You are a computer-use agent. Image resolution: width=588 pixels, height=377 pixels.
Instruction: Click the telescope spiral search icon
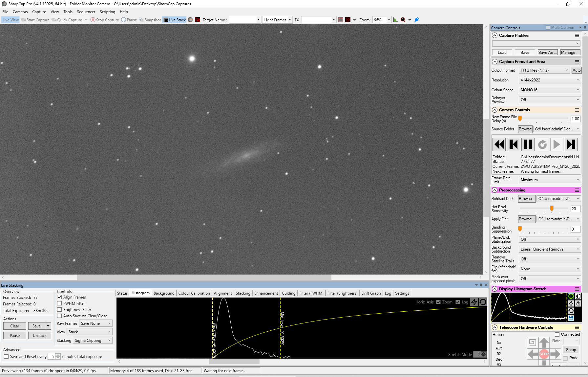533,343
